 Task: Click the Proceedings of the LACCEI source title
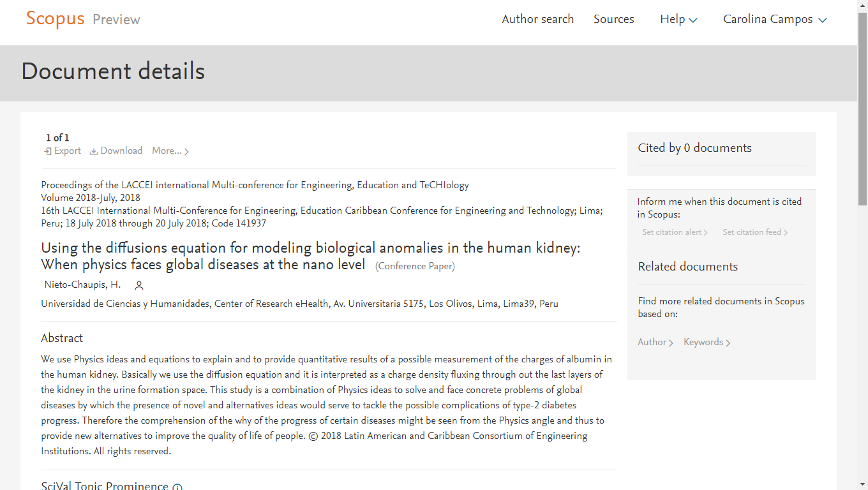point(255,185)
